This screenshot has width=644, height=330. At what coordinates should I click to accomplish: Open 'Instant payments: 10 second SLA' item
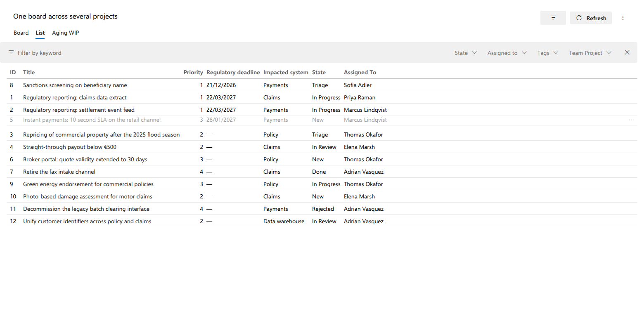[92, 120]
